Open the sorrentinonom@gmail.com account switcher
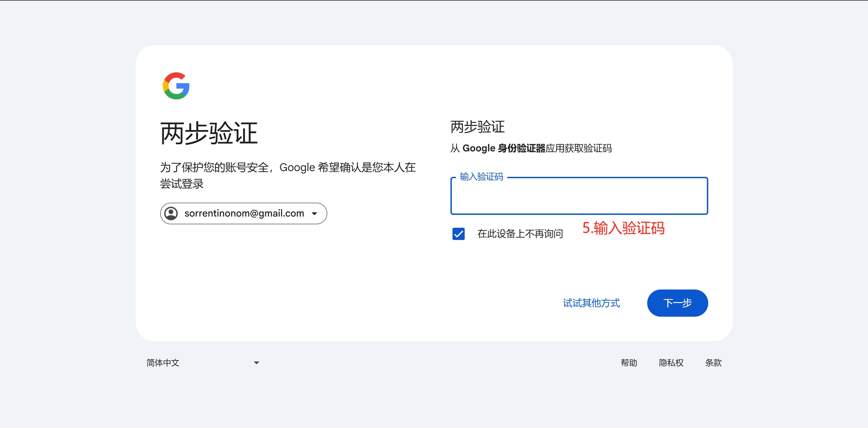The height and width of the screenshot is (428, 868). [244, 213]
